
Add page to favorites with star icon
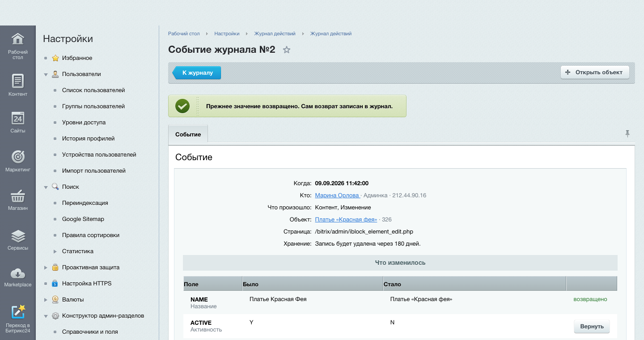[287, 50]
